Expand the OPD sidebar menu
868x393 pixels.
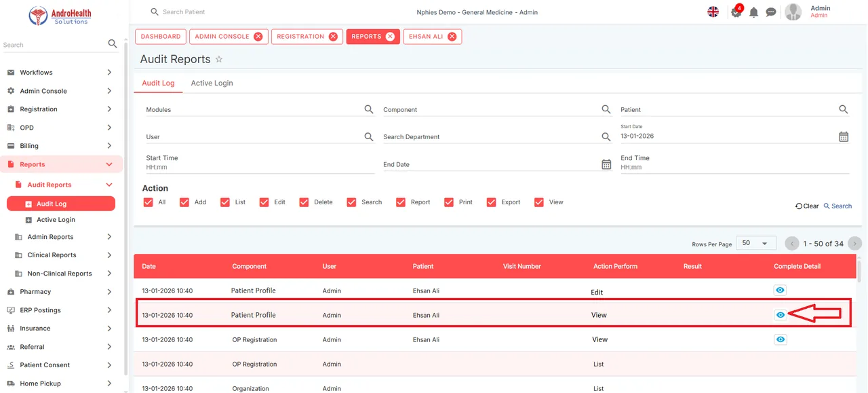click(109, 128)
